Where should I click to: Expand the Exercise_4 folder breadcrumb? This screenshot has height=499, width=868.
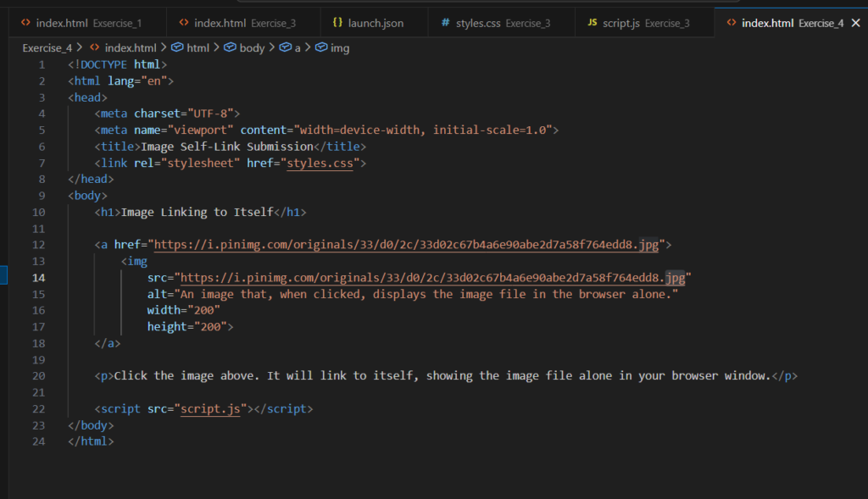click(x=47, y=48)
